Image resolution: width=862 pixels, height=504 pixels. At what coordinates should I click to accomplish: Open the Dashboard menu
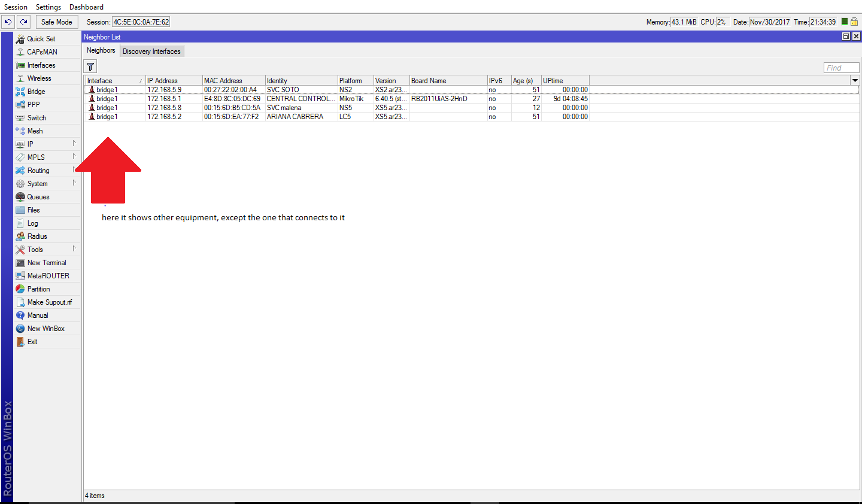click(86, 7)
